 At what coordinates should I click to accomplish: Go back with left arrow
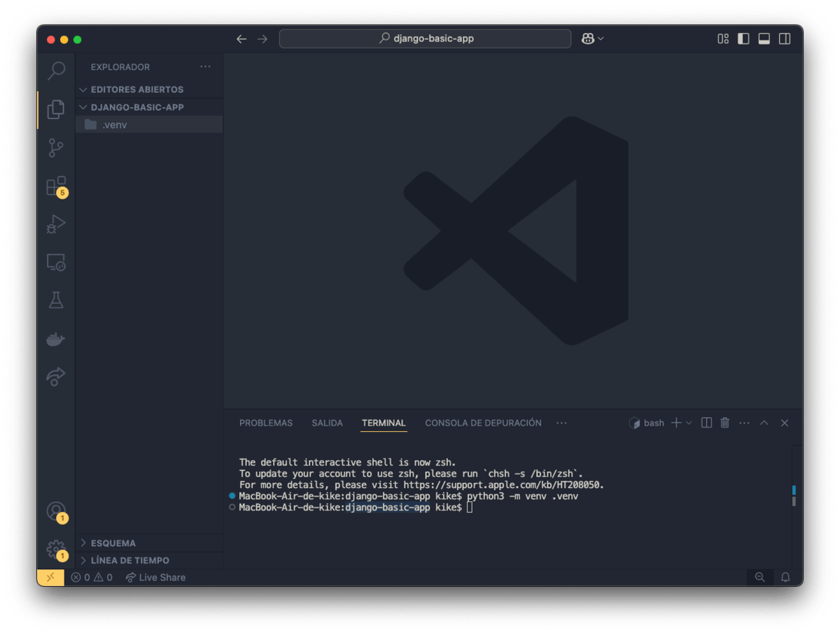pyautogui.click(x=241, y=39)
